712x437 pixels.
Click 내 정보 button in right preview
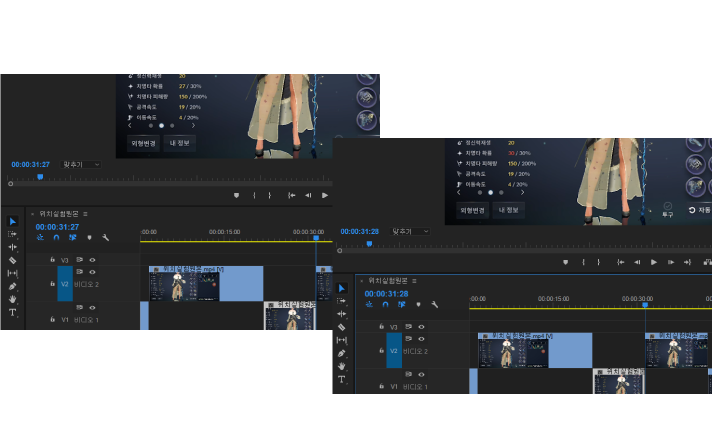coord(509,210)
